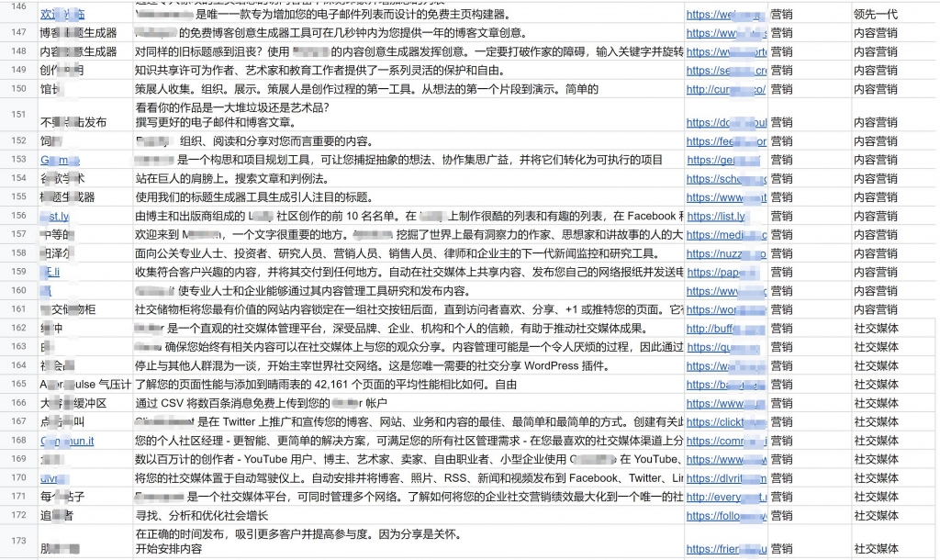The image size is (940, 560).
Task: Open the https://clickt… link in row 167
Action: point(726,422)
